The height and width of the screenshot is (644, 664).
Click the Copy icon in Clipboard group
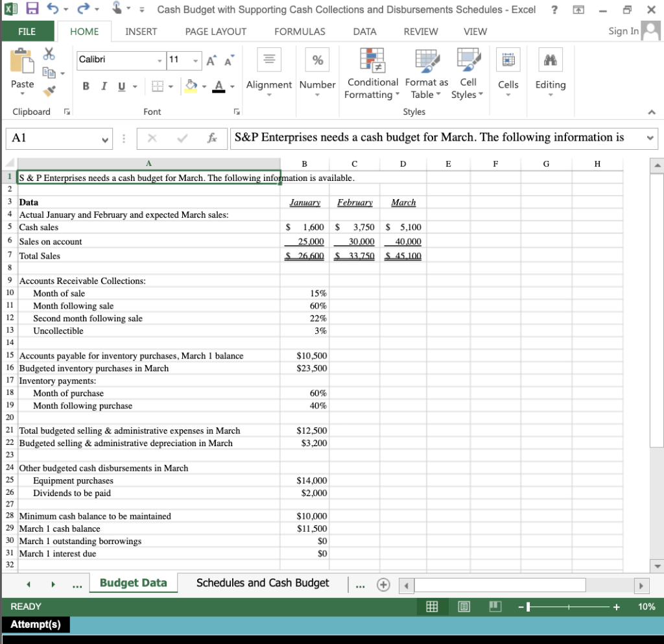pos(49,73)
